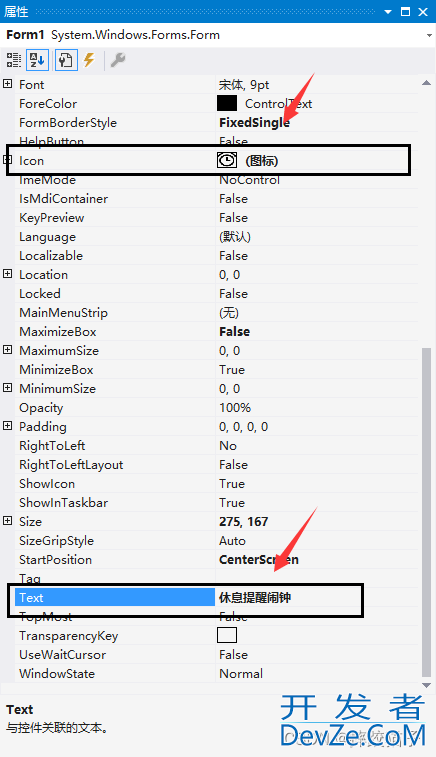This screenshot has height=757, width=436.
Task: Click the ForeColor black color swatch
Action: tap(227, 103)
